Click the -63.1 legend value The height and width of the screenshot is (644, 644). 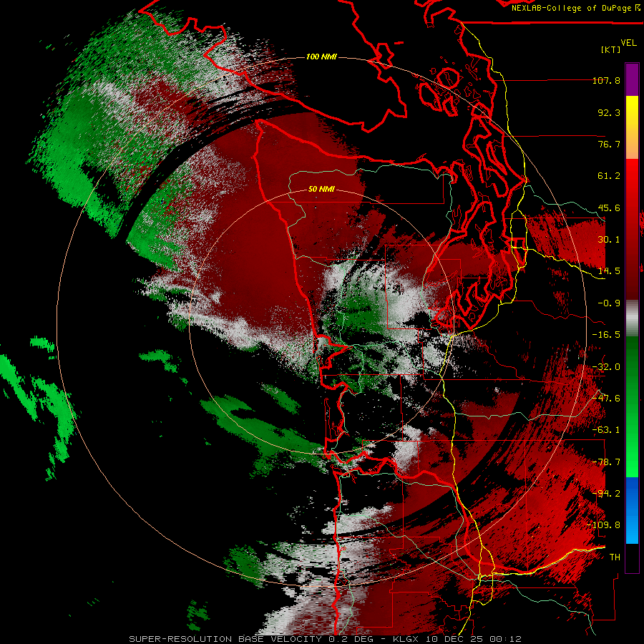(x=606, y=430)
